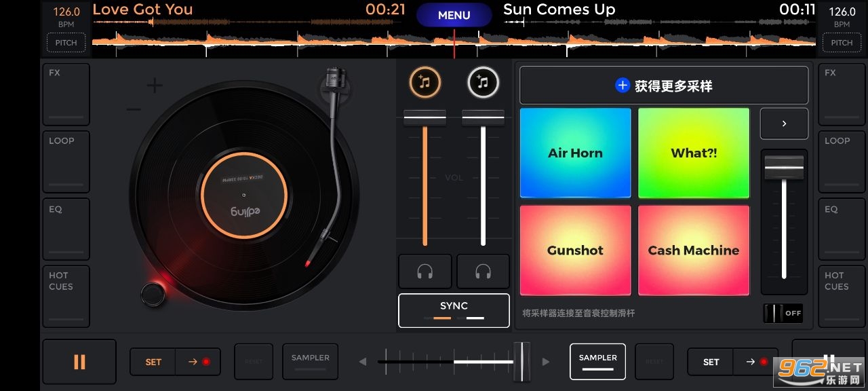
Task: Toggle left deck PITCH control
Action: tap(66, 43)
